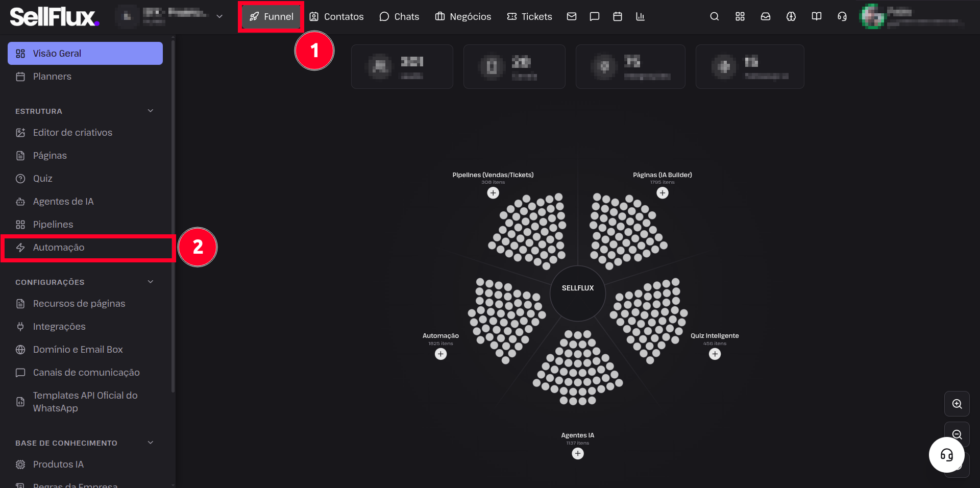Open Quiz in the sidebar

pyautogui.click(x=85, y=179)
